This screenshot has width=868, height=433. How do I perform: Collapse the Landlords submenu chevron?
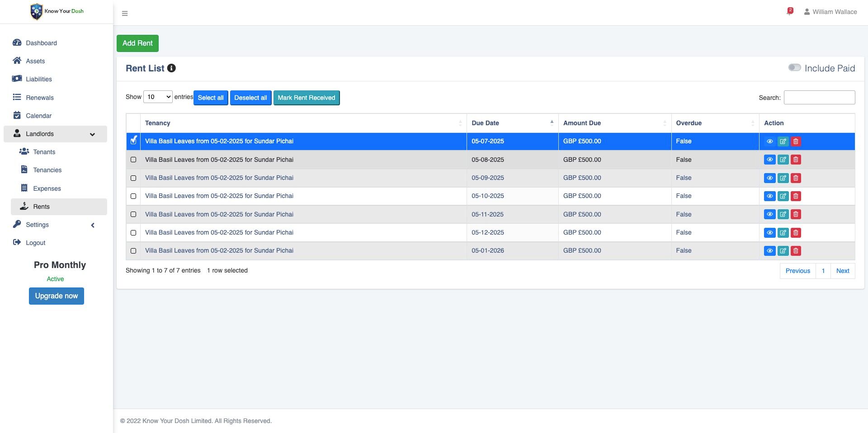92,134
